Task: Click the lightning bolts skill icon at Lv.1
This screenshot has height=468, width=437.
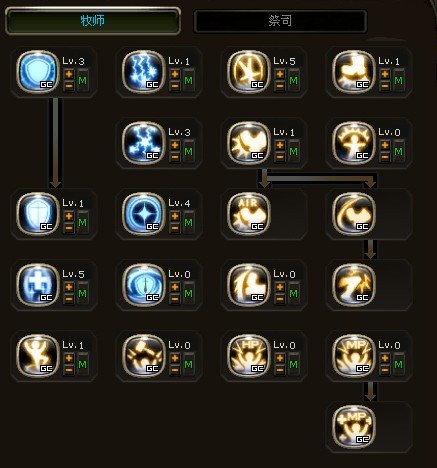Action: tap(143, 72)
